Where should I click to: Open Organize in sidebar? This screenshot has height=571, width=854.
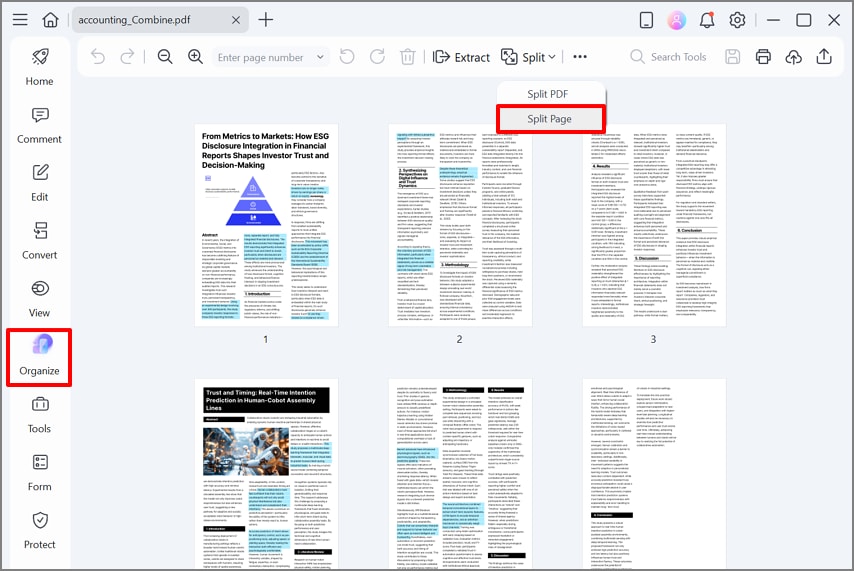coord(39,357)
